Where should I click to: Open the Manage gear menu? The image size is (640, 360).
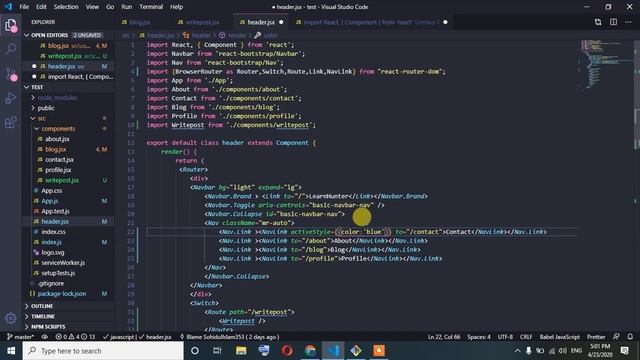(11, 318)
